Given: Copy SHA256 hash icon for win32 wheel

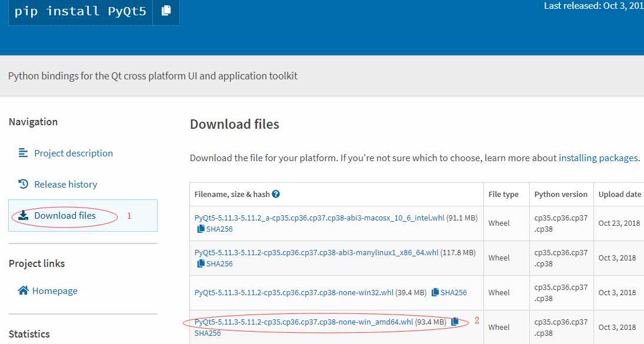Looking at the screenshot, I should (435, 292).
